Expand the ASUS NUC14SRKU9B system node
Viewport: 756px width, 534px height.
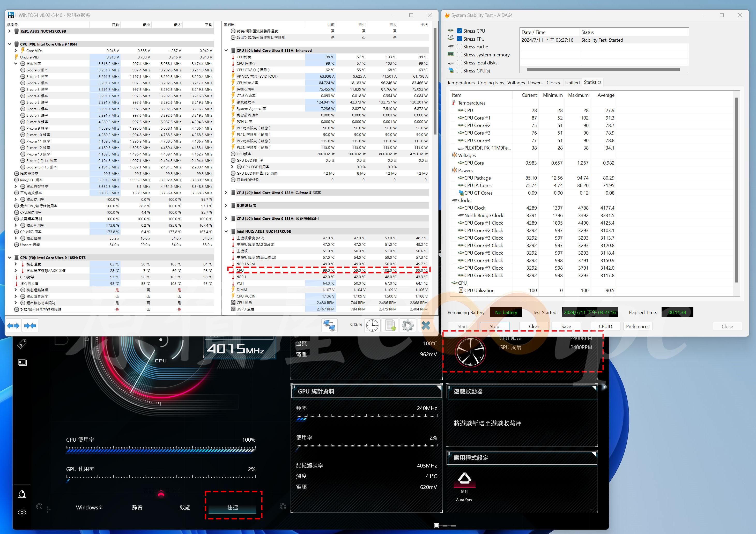(10, 31)
